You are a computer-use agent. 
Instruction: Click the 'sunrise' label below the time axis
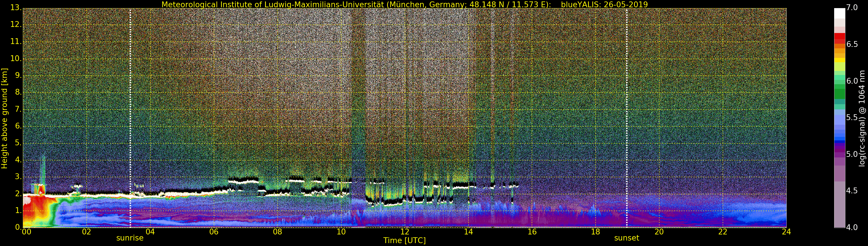[x=130, y=238]
